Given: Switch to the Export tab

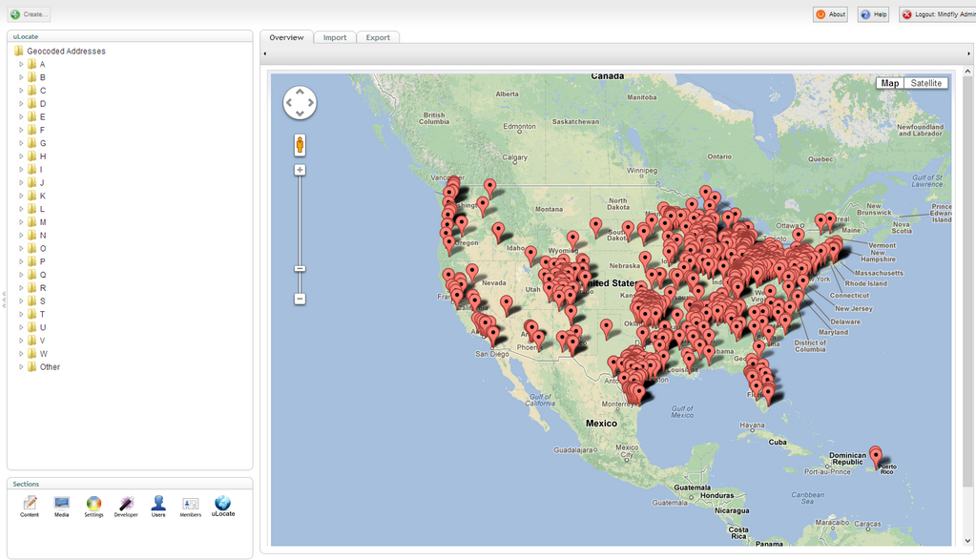Looking at the screenshot, I should point(378,37).
